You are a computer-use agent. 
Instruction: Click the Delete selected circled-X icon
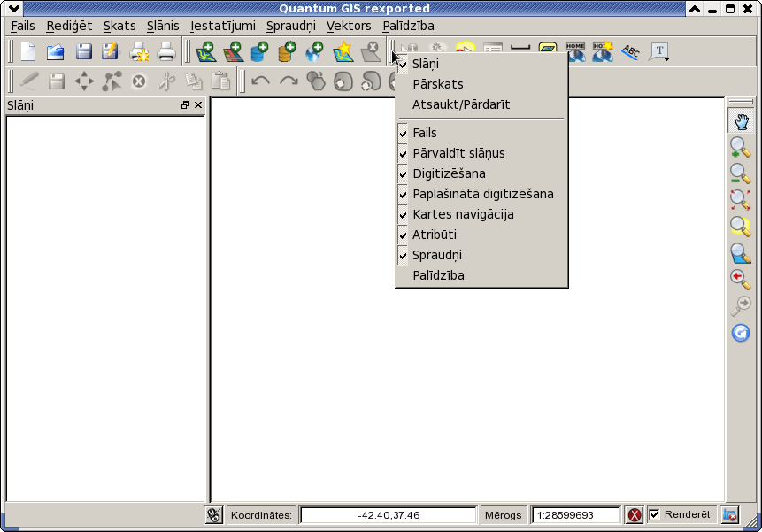(139, 81)
